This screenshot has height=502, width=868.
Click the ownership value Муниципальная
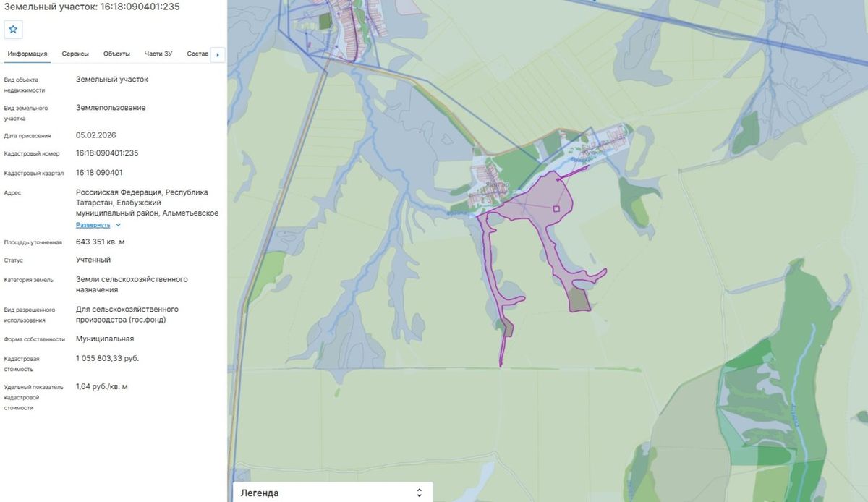coord(105,339)
